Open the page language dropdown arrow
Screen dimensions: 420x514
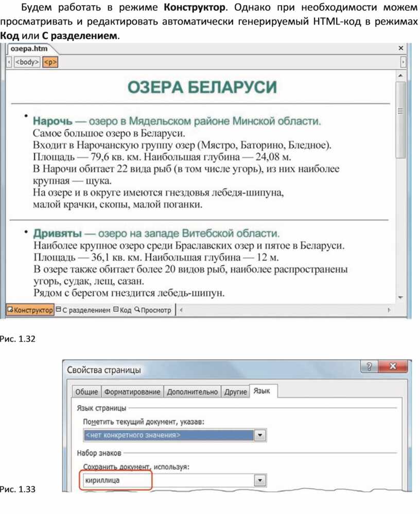tap(260, 435)
